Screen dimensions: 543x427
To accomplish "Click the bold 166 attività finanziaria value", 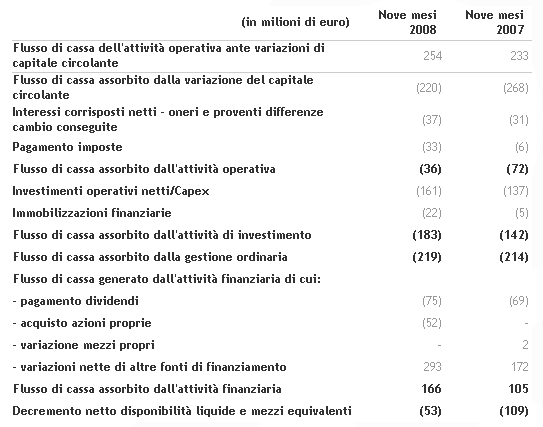I will [431, 389].
